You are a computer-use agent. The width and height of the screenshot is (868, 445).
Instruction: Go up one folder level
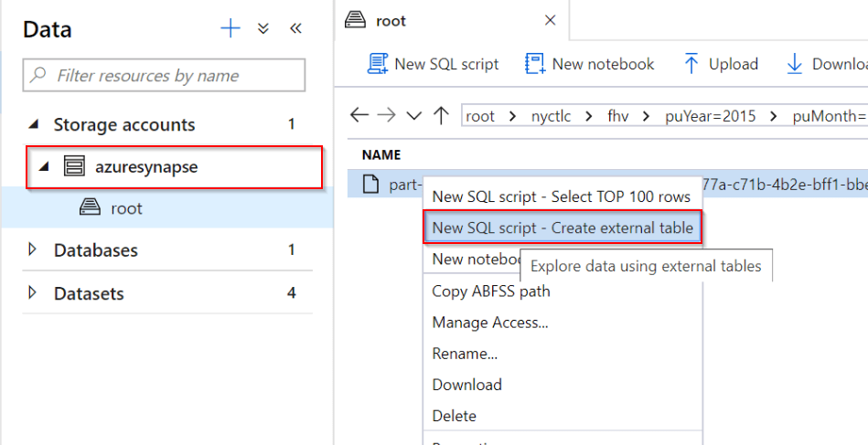click(441, 115)
